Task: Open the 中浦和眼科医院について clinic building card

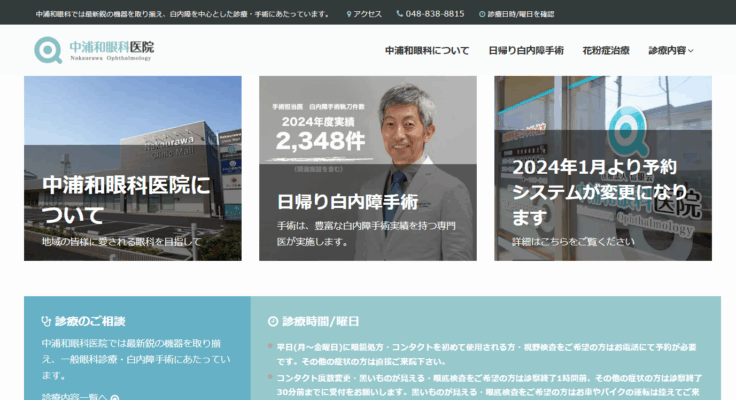Action: (x=132, y=168)
